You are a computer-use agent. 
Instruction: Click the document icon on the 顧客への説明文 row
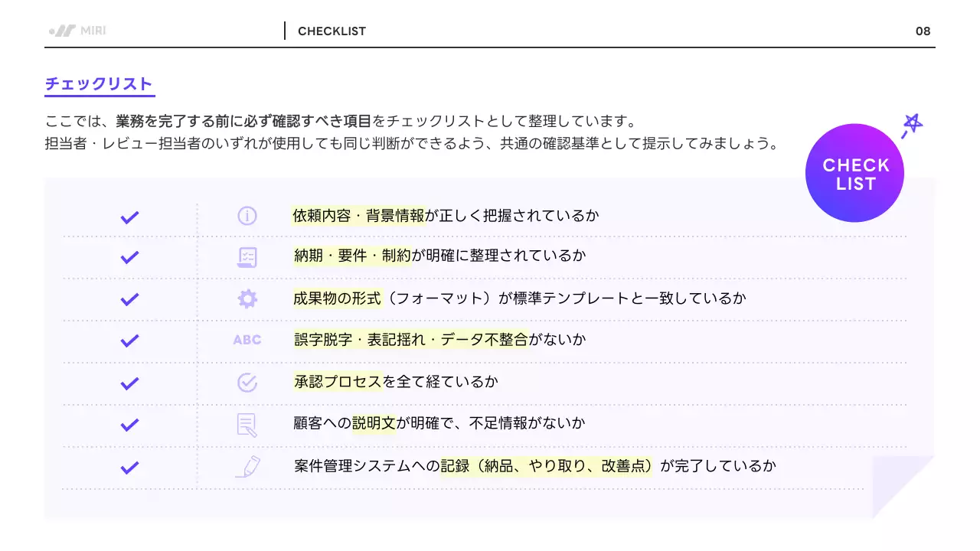click(x=247, y=422)
